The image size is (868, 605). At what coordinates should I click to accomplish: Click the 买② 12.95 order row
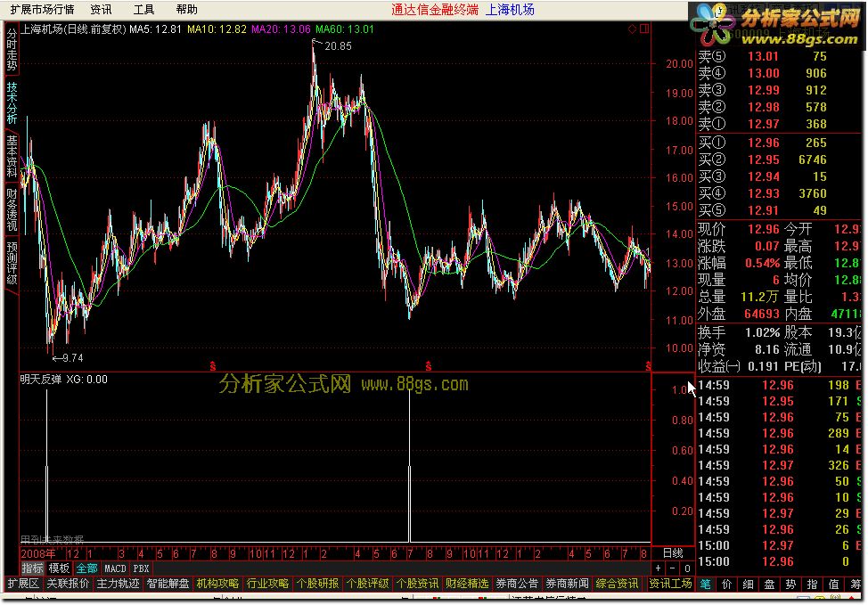click(x=778, y=160)
